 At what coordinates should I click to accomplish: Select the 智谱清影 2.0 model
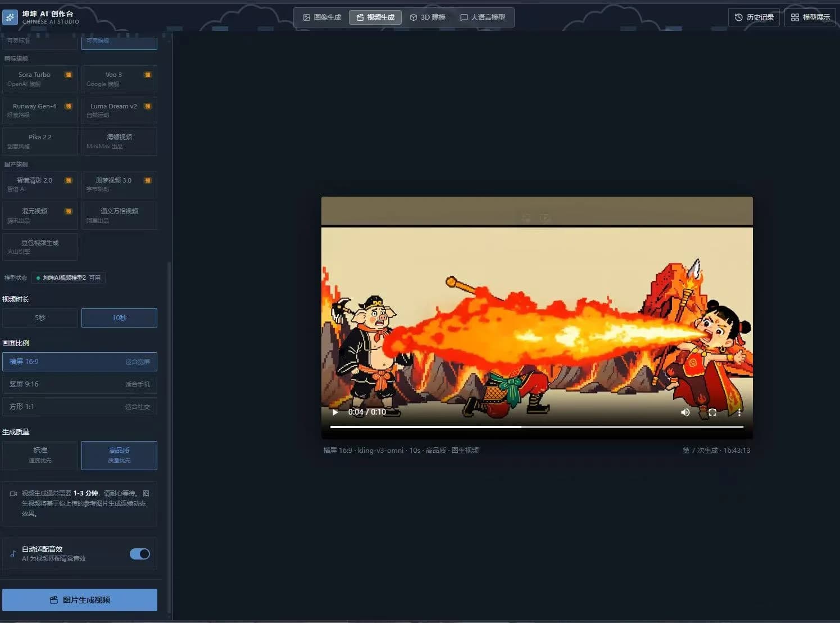pyautogui.click(x=40, y=185)
